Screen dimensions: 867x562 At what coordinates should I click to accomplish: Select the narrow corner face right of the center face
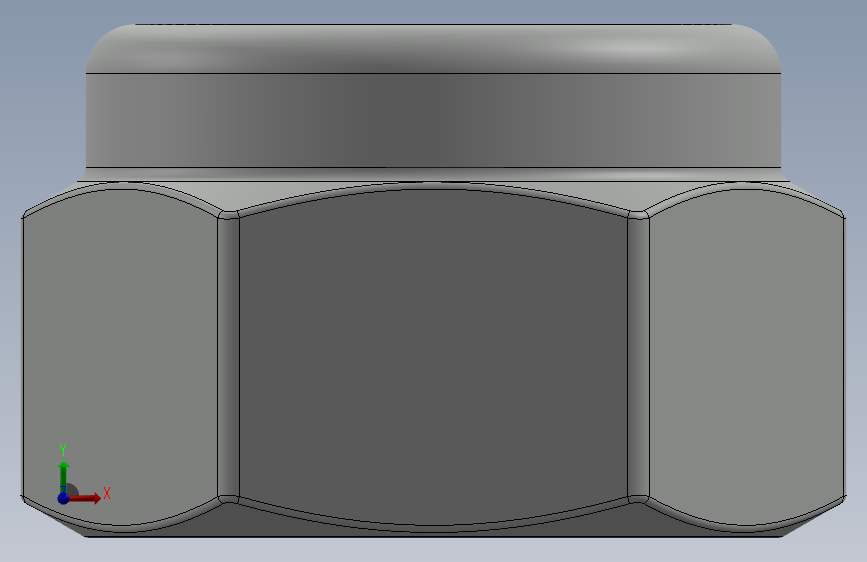(639, 357)
